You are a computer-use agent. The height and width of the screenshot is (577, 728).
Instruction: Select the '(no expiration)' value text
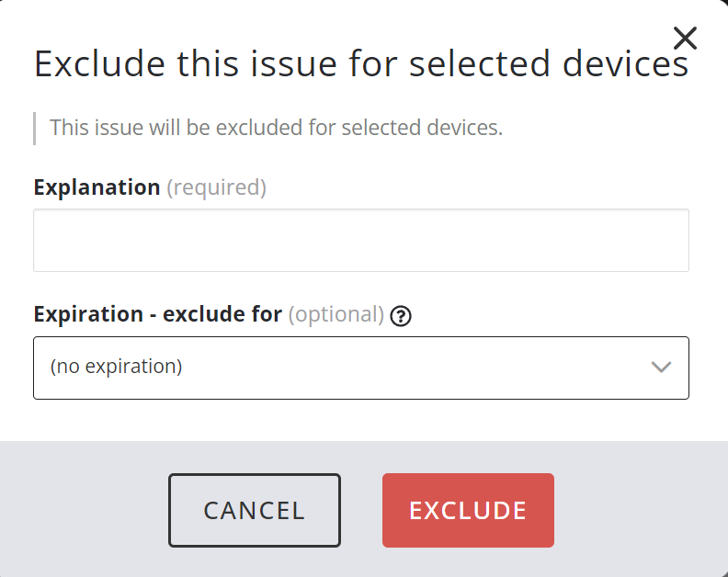tap(116, 367)
